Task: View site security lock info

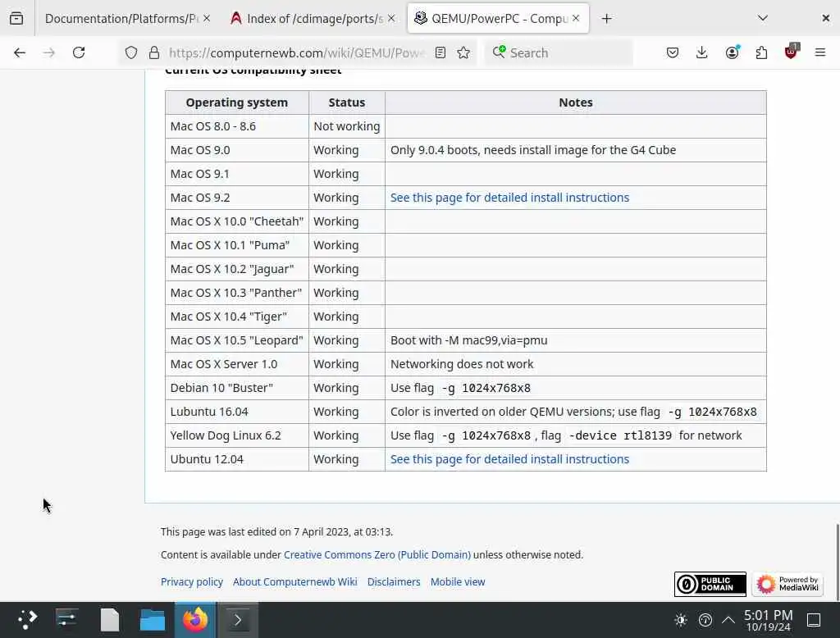Action: click(x=154, y=52)
